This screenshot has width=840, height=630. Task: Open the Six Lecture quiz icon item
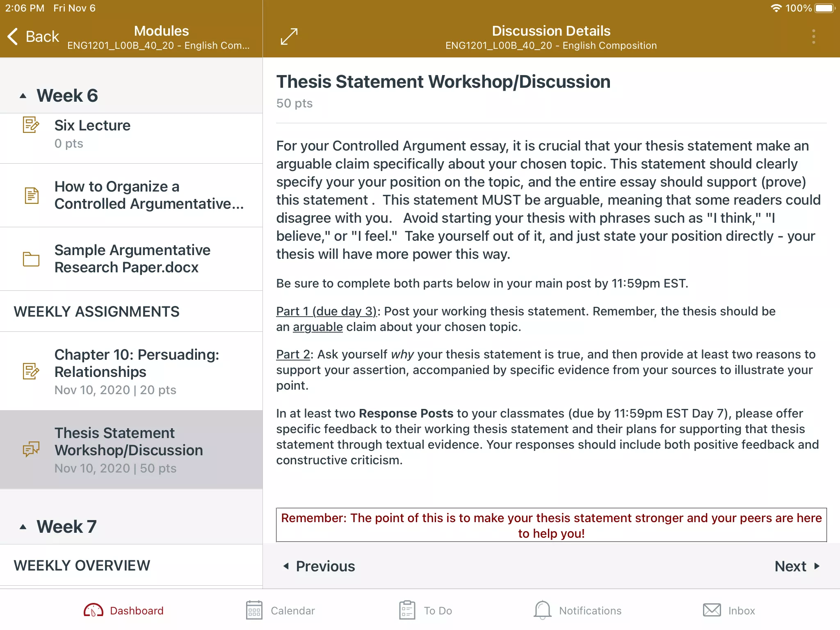(31, 125)
